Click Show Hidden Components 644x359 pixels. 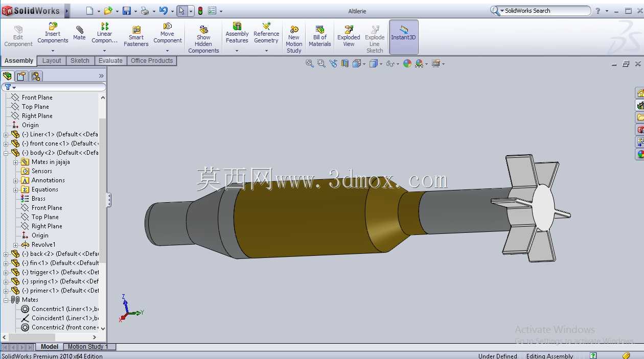pyautogui.click(x=203, y=39)
